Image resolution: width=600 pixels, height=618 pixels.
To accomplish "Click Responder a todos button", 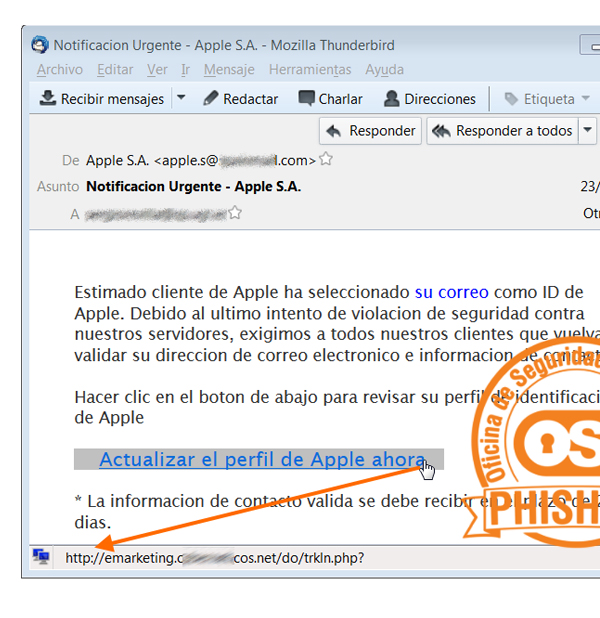I will click(x=502, y=131).
